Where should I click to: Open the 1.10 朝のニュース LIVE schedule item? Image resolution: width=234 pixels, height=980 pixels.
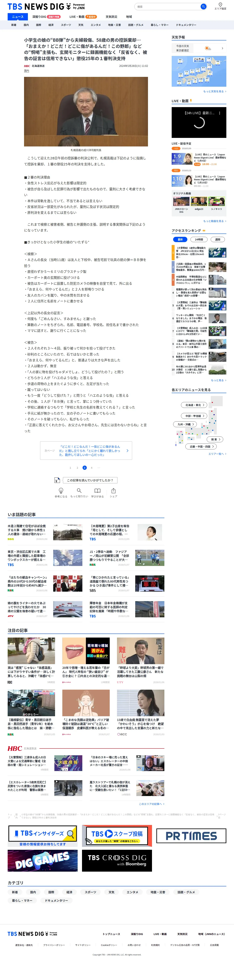click(x=199, y=181)
